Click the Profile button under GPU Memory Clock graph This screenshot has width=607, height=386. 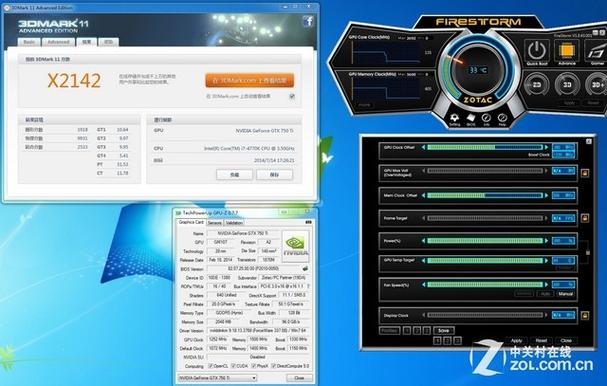[364, 105]
